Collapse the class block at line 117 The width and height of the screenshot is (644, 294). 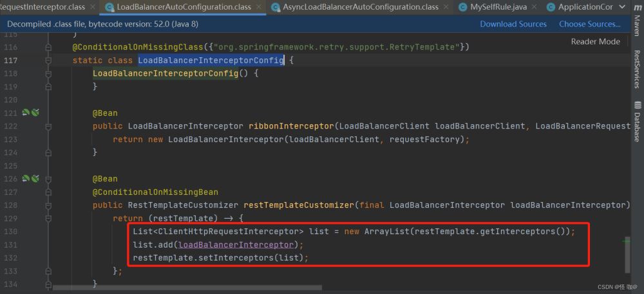click(48, 60)
